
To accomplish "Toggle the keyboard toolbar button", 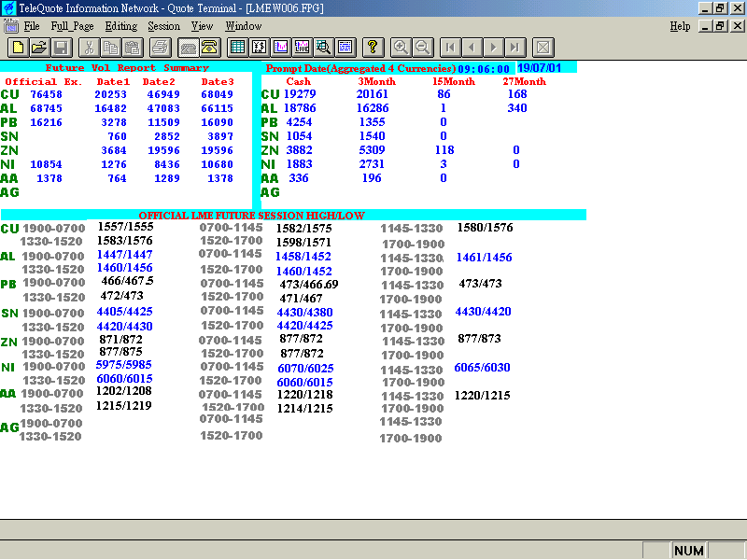I will [x=189, y=48].
